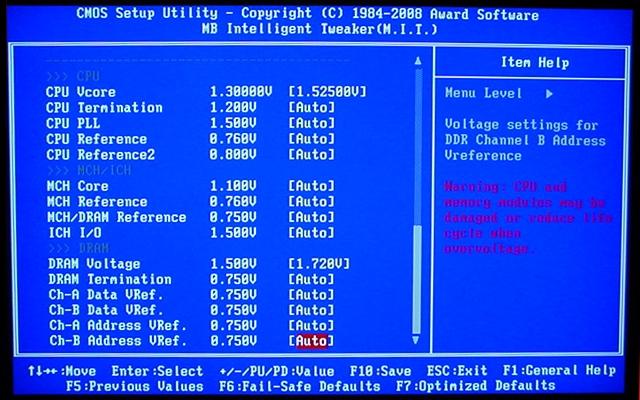
Task: Click the 1.500V value of DRAM Voltage
Action: (233, 264)
